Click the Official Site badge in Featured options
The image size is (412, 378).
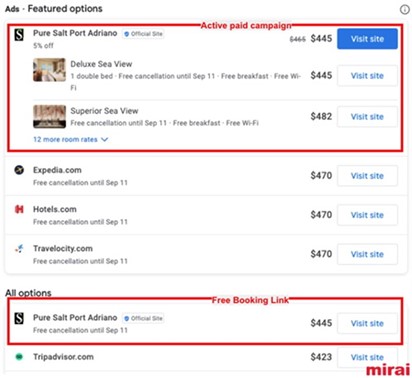click(143, 34)
